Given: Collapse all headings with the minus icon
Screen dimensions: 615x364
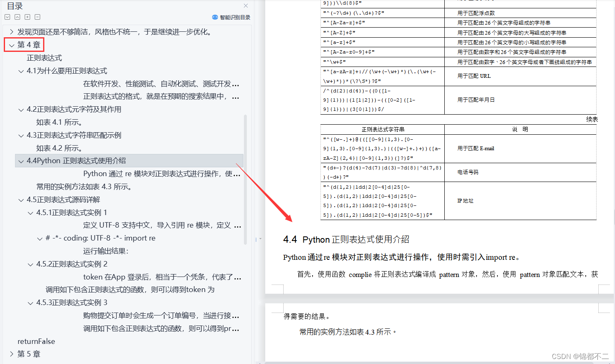Looking at the screenshot, I should tap(37, 17).
